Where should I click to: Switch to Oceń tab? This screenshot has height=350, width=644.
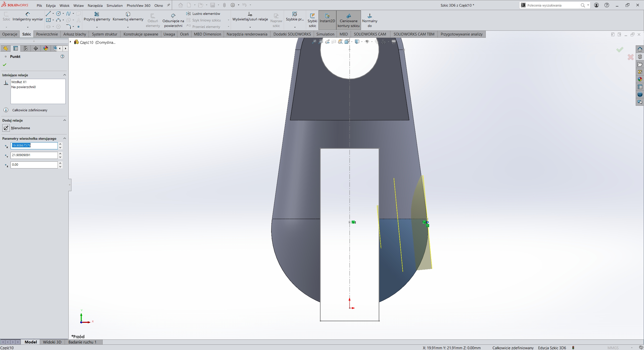click(x=184, y=34)
